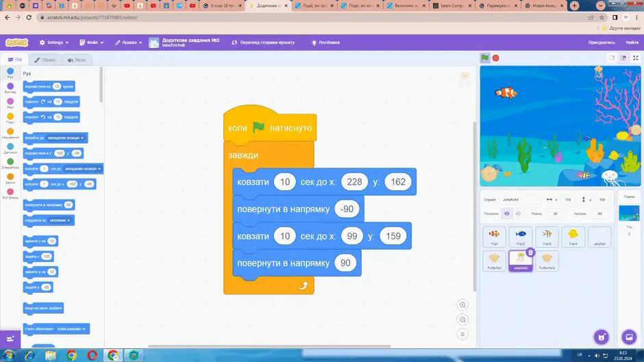Click the Увійти (Sign in) link
644x362 pixels.
[x=632, y=42]
